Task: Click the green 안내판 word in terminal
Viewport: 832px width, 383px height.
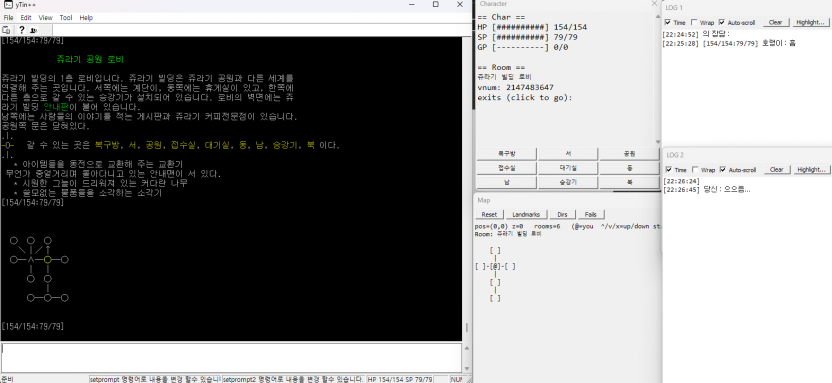Action: [55, 107]
